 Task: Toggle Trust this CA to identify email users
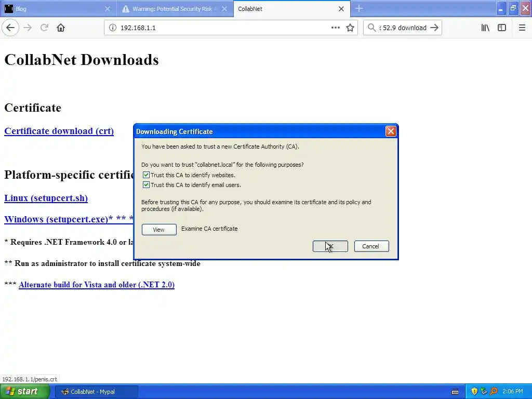[x=146, y=185]
